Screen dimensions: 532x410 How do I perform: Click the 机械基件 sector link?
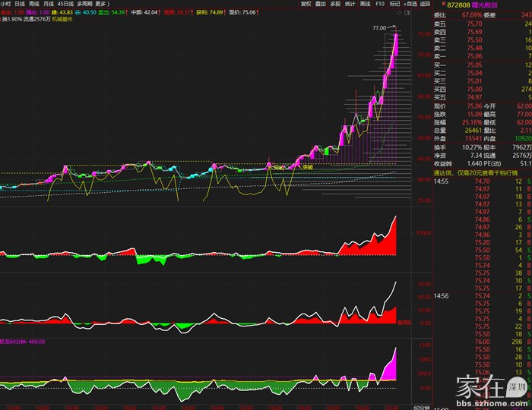pos(62,19)
